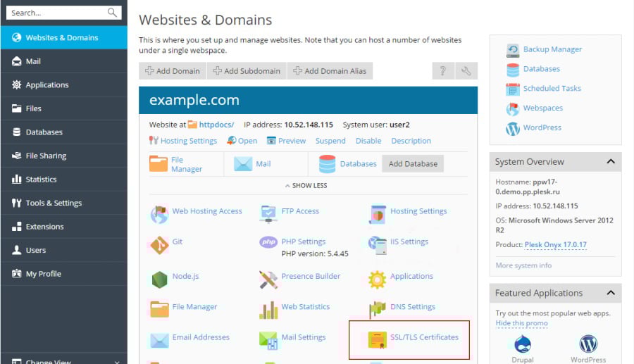Click the question mark help icon
The width and height of the screenshot is (634, 364).
tap(443, 70)
